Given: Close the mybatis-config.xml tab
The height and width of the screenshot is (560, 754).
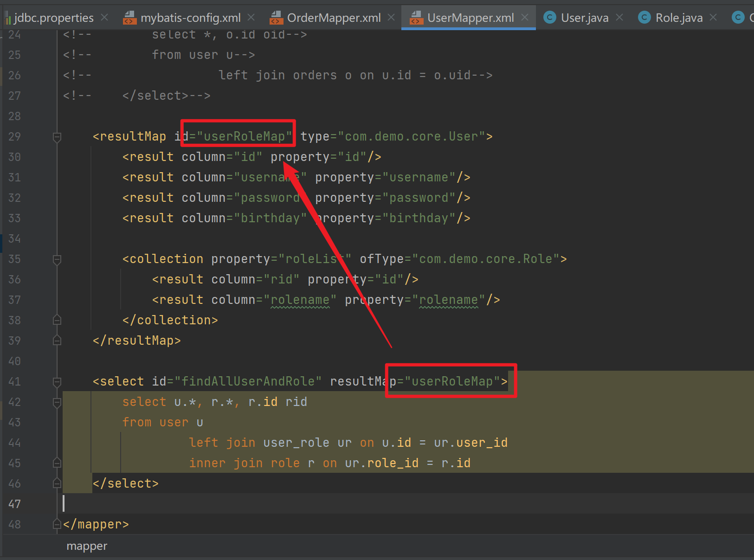Looking at the screenshot, I should (x=251, y=18).
